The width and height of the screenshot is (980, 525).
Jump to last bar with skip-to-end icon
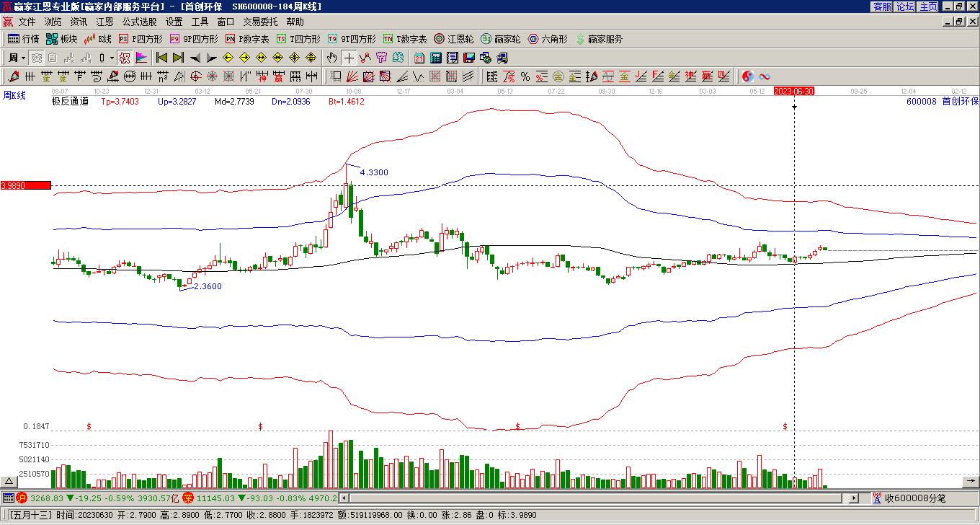(177, 58)
